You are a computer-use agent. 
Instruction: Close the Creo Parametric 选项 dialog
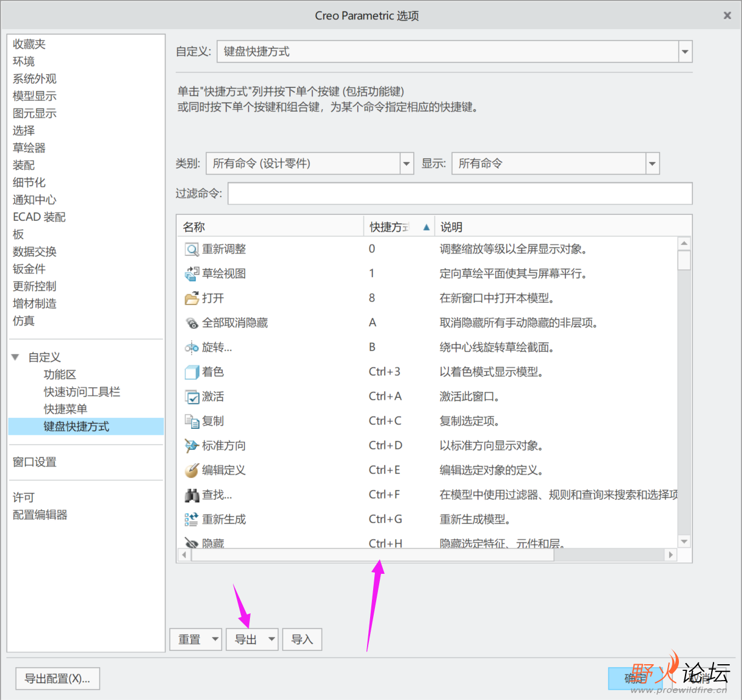click(x=727, y=16)
